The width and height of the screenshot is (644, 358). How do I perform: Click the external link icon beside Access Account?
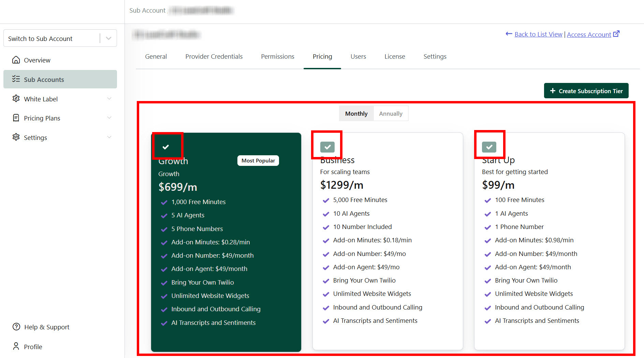(616, 34)
